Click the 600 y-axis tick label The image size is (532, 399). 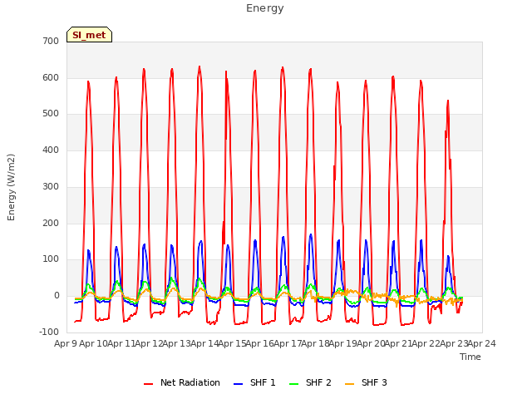tap(51, 77)
